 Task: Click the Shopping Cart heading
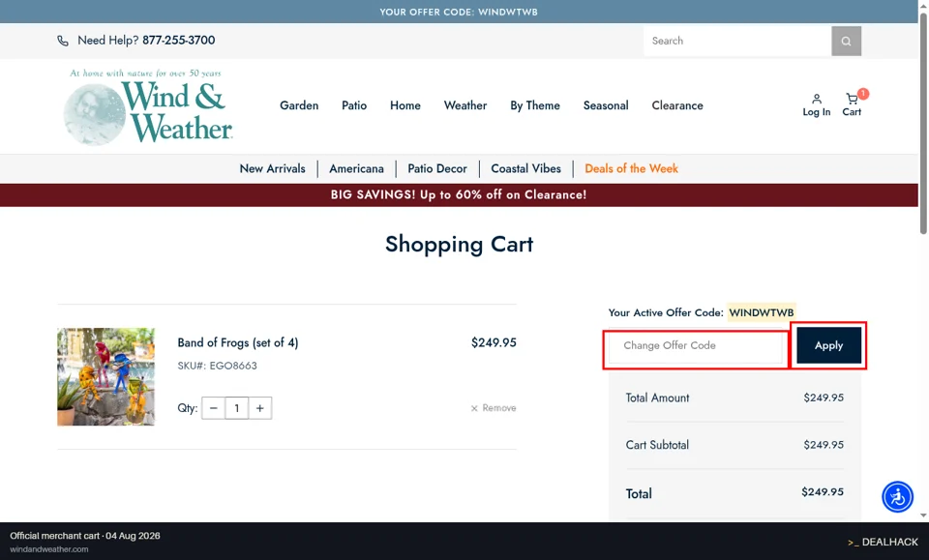[459, 245]
